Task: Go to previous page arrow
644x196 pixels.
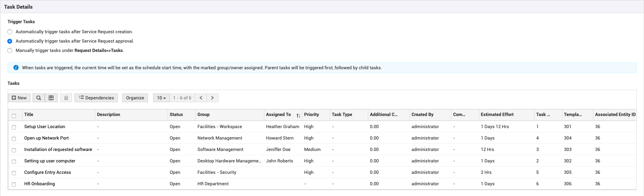Action: click(201, 98)
